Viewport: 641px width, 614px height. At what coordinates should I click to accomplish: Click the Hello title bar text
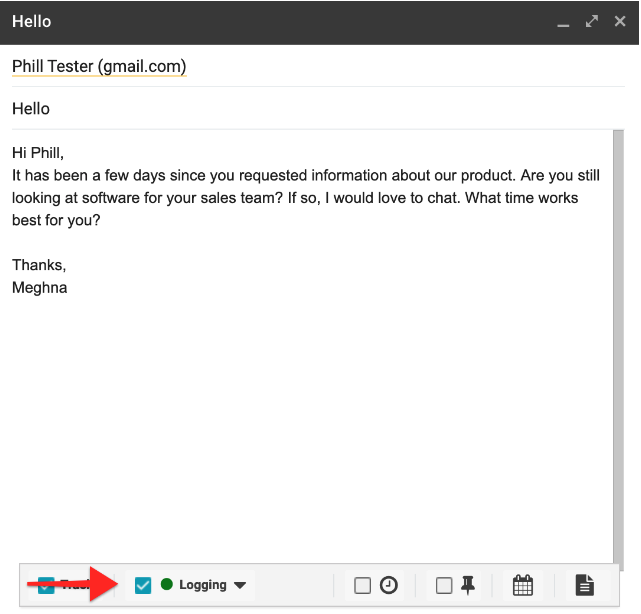pos(31,22)
